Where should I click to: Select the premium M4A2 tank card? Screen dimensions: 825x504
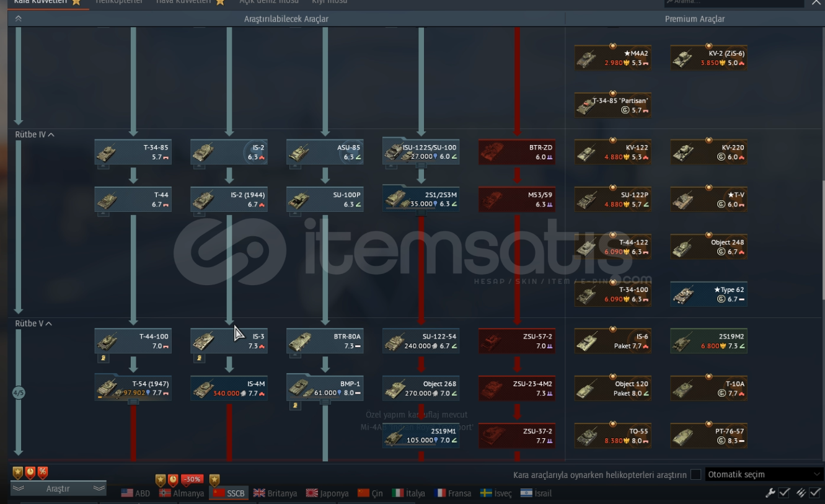point(613,58)
